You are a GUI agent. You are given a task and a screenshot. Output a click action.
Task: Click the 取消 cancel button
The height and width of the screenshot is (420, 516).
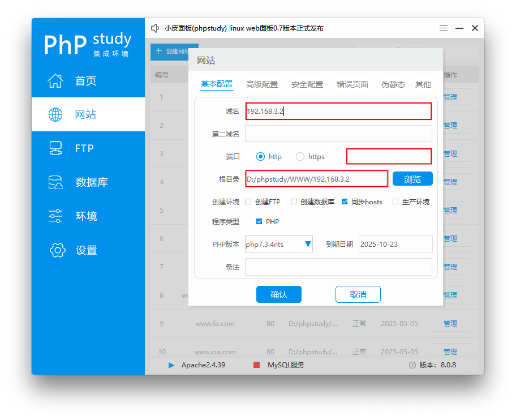[x=358, y=294]
